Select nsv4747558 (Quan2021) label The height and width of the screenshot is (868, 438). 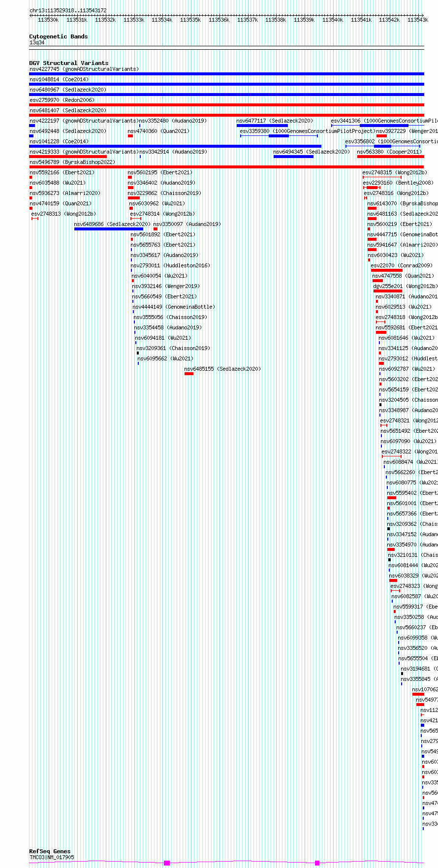point(404,276)
